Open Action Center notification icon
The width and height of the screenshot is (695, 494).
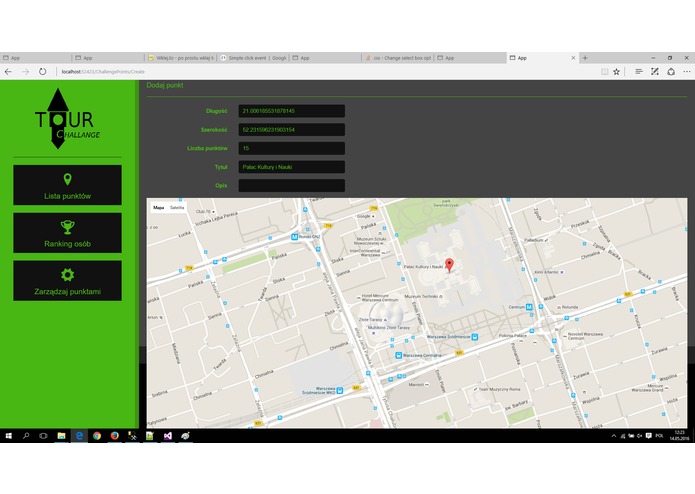(x=648, y=436)
